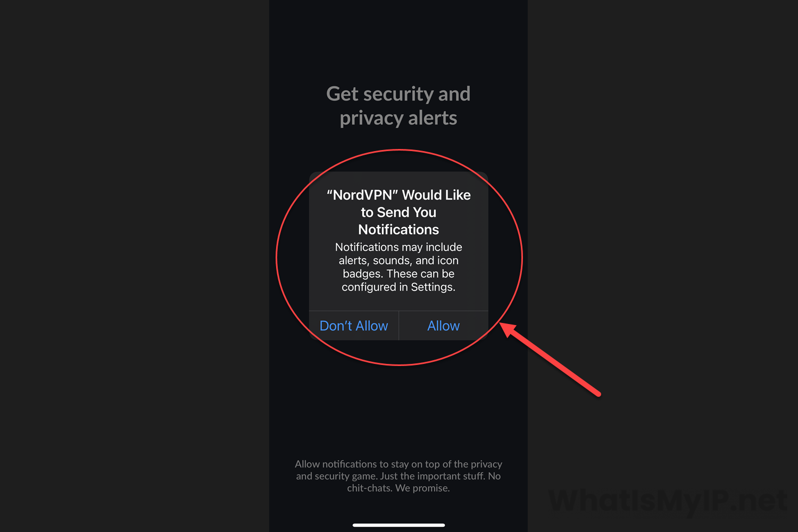Click the "privacy alerts" heading line

(398, 118)
